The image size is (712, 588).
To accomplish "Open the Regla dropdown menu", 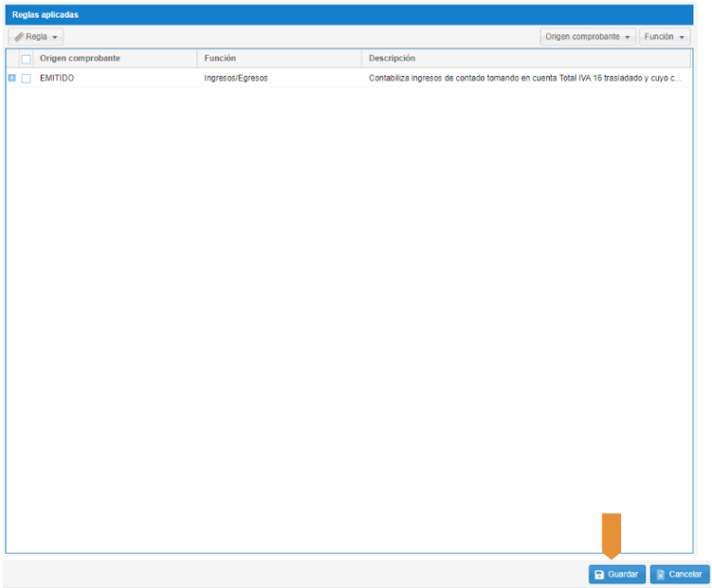I will tap(36, 37).
